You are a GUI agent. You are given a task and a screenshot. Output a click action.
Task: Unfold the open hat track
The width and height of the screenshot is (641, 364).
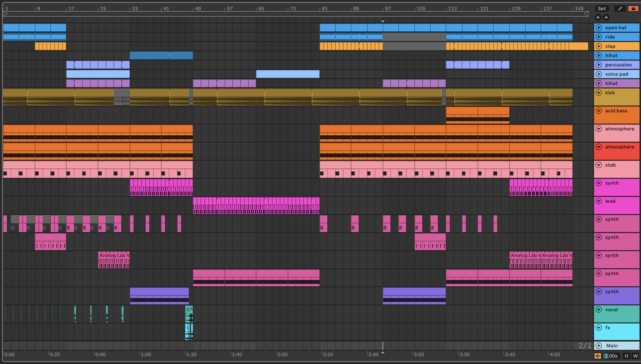[598, 28]
